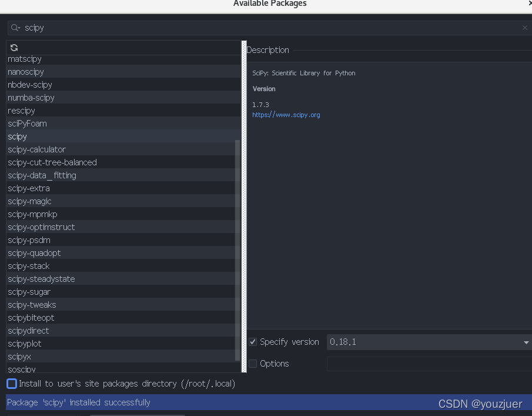Click the scipy search input field
This screenshot has width=532, height=416.
118,27
